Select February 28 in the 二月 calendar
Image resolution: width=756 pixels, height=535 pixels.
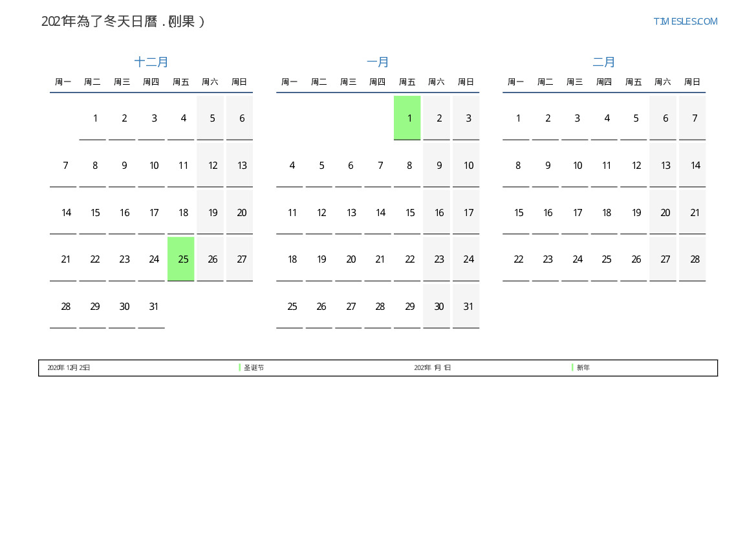click(x=695, y=259)
